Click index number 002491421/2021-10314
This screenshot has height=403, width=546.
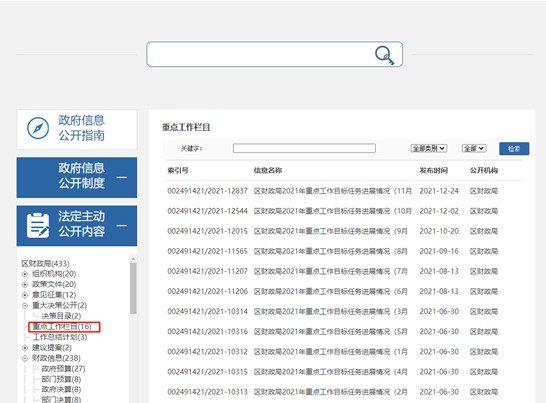tap(208, 311)
